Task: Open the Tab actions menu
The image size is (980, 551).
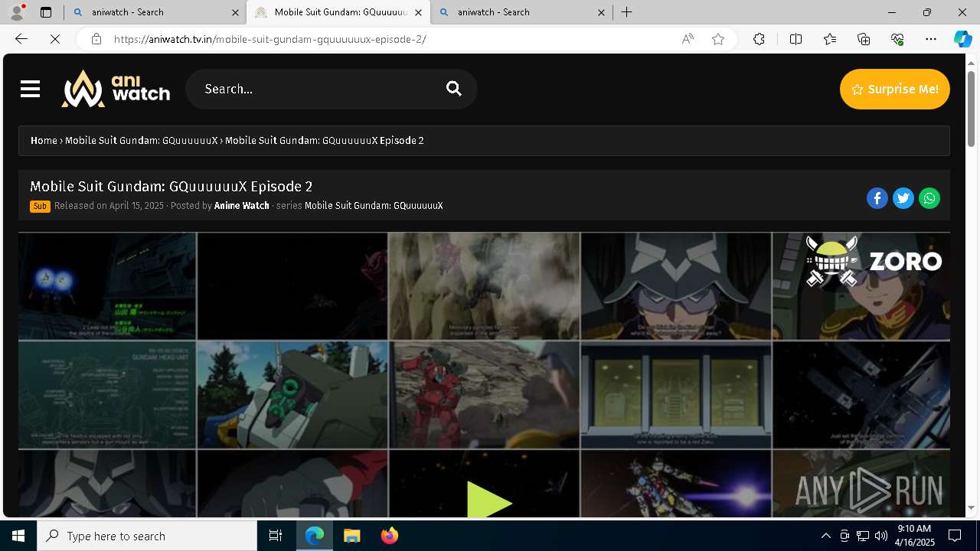Action: [46, 12]
